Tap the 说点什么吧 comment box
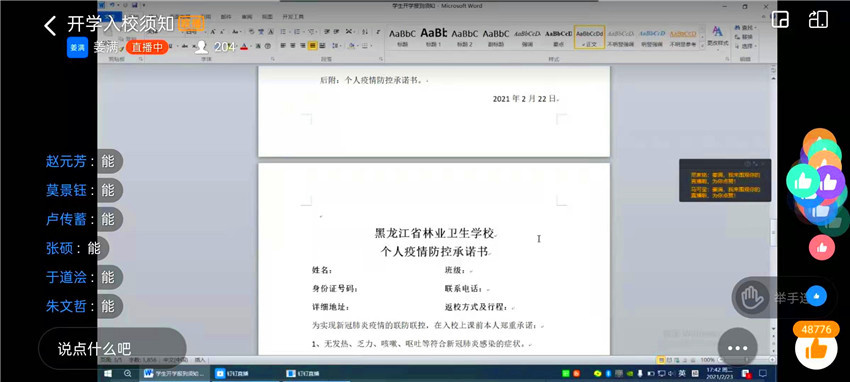Image resolution: width=850 pixels, height=382 pixels. [112, 348]
